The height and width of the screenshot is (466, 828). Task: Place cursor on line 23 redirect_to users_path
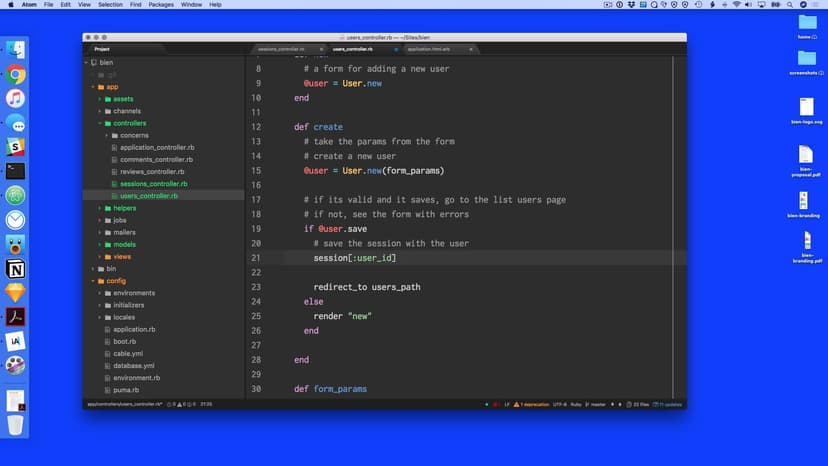click(366, 287)
